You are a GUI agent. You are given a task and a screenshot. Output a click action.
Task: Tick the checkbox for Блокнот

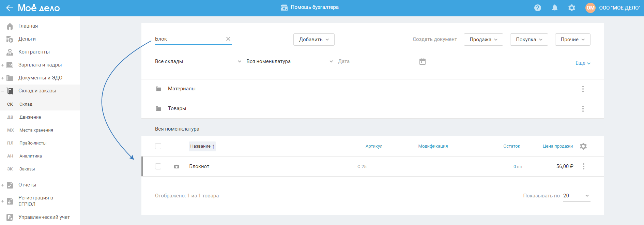(x=158, y=166)
